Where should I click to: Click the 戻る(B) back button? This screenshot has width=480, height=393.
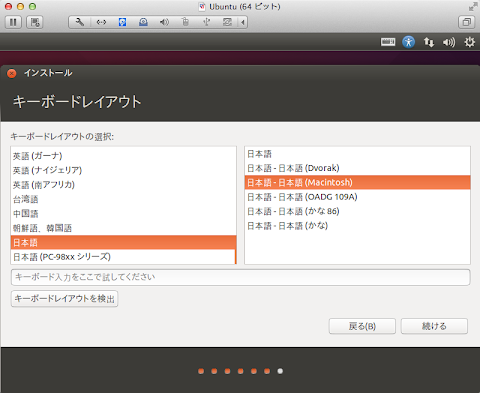click(362, 326)
